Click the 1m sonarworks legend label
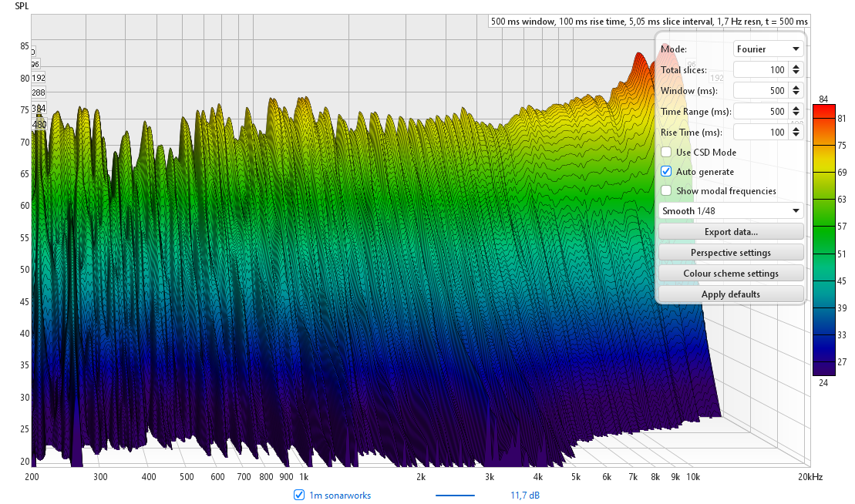 340,496
